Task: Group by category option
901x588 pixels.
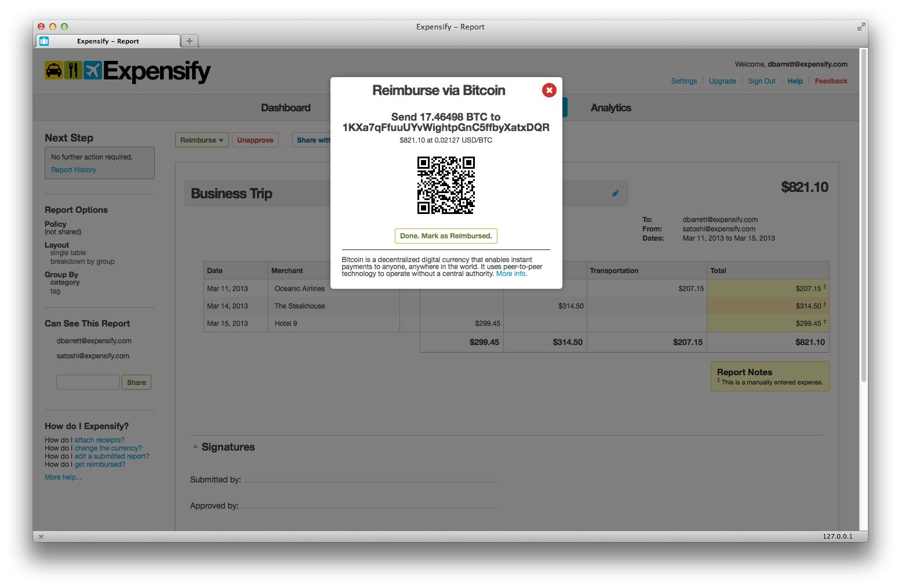Action: (x=65, y=282)
